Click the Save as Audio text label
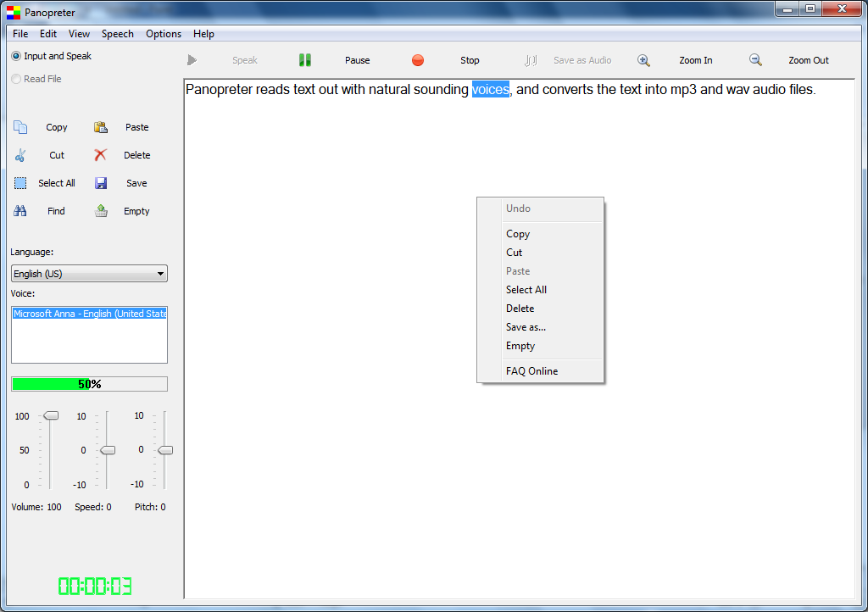 pyautogui.click(x=582, y=60)
